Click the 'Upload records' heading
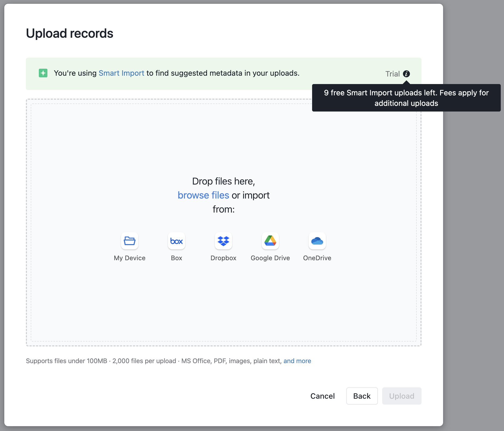The width and height of the screenshot is (504, 431). [x=70, y=33]
